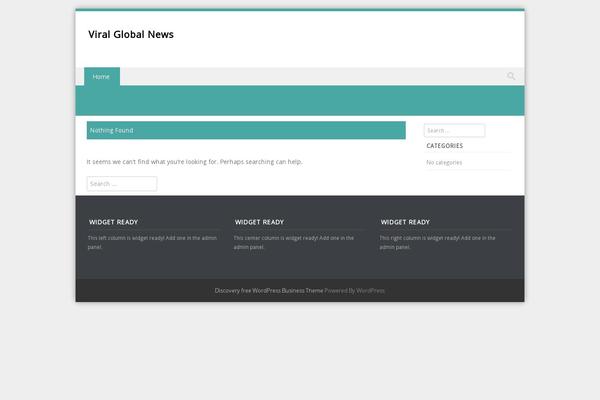The height and width of the screenshot is (400, 600).
Task: Select 'This left column is widget ready' text
Action: 152,242
